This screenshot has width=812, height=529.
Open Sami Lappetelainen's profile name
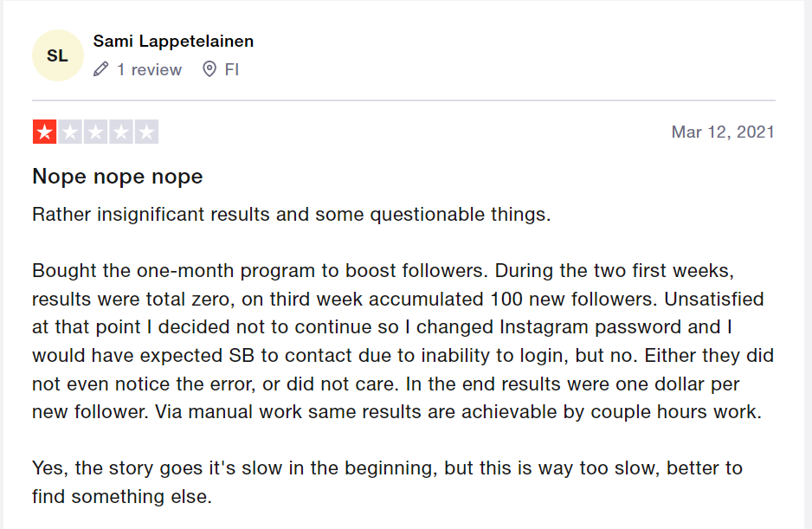tap(173, 41)
